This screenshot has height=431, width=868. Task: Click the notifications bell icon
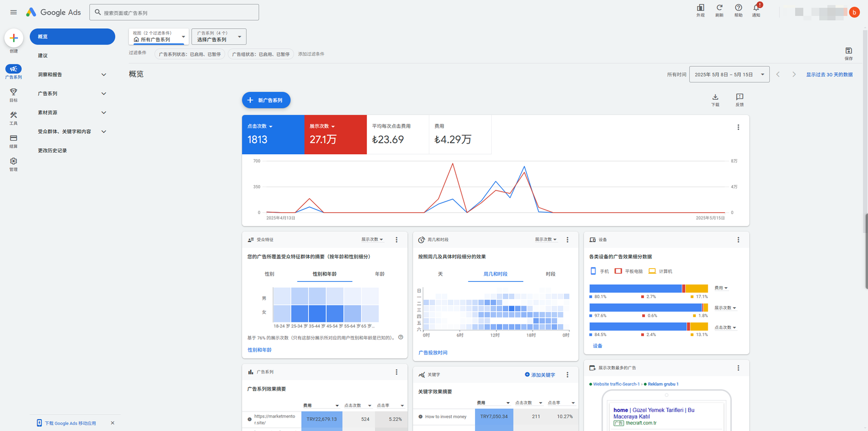[x=756, y=8]
